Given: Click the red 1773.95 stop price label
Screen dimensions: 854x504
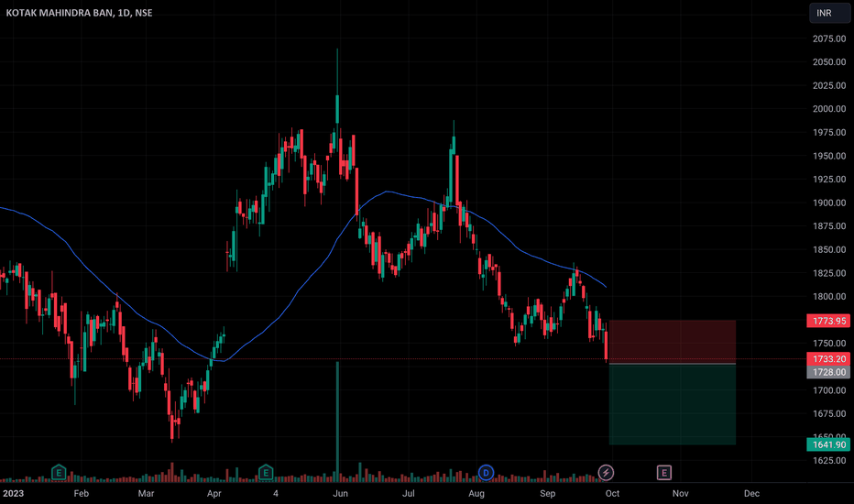Looking at the screenshot, I should (x=828, y=321).
